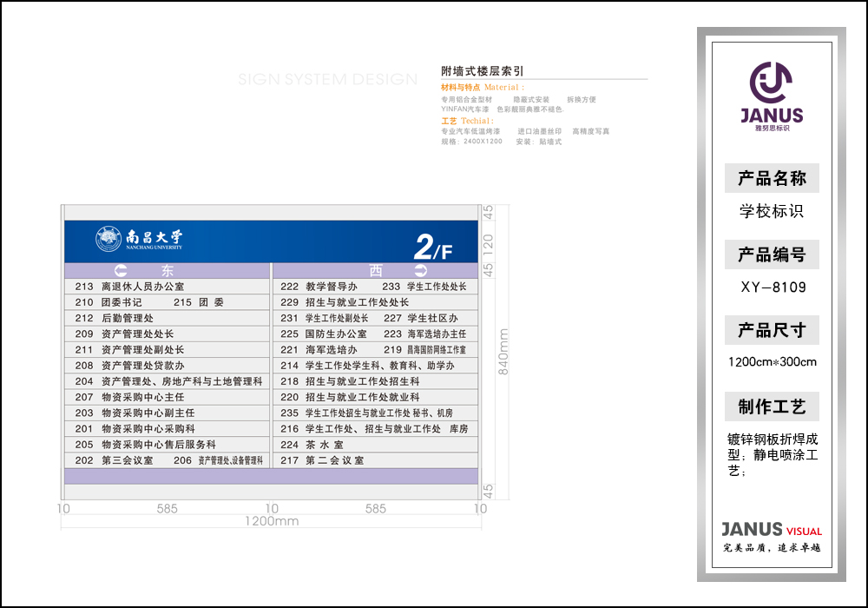Viewport: 868px width, 608px height.
Task: Click the 南昌大学 calligraphy title
Action: [155, 236]
